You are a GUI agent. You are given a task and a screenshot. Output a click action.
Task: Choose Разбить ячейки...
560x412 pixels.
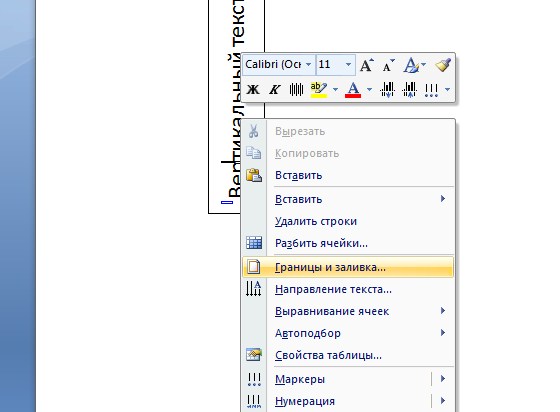(348, 243)
